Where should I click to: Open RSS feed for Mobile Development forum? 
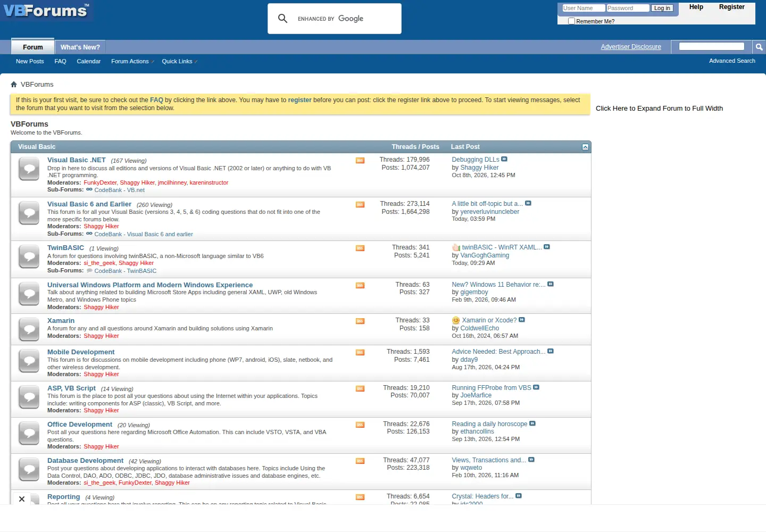tap(360, 353)
